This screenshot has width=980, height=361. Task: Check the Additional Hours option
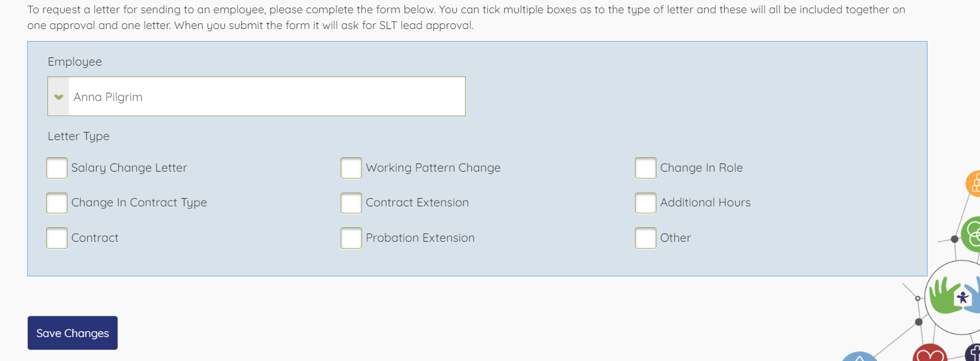[646, 203]
